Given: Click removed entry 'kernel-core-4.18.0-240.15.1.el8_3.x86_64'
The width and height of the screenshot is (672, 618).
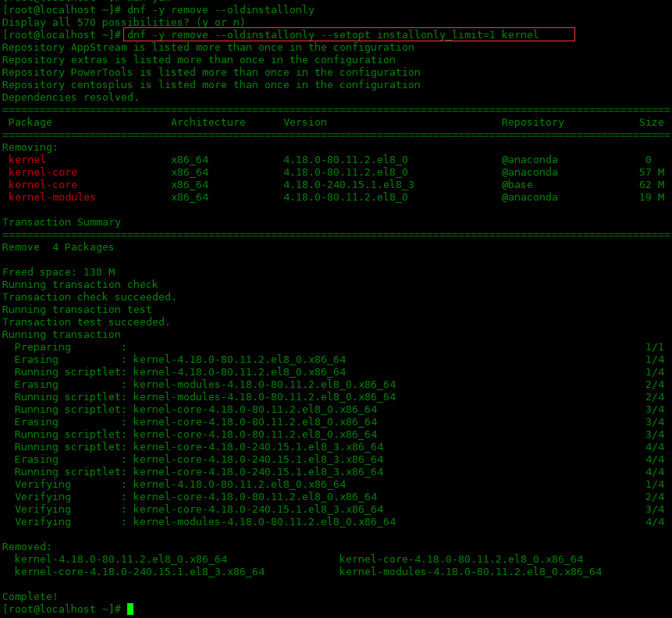Looking at the screenshot, I should pos(140,572).
